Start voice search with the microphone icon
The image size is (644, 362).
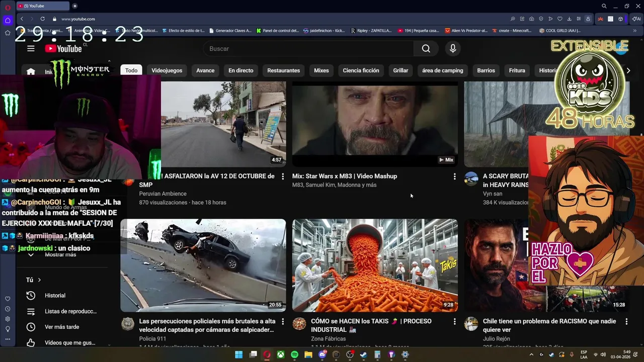[x=453, y=48]
